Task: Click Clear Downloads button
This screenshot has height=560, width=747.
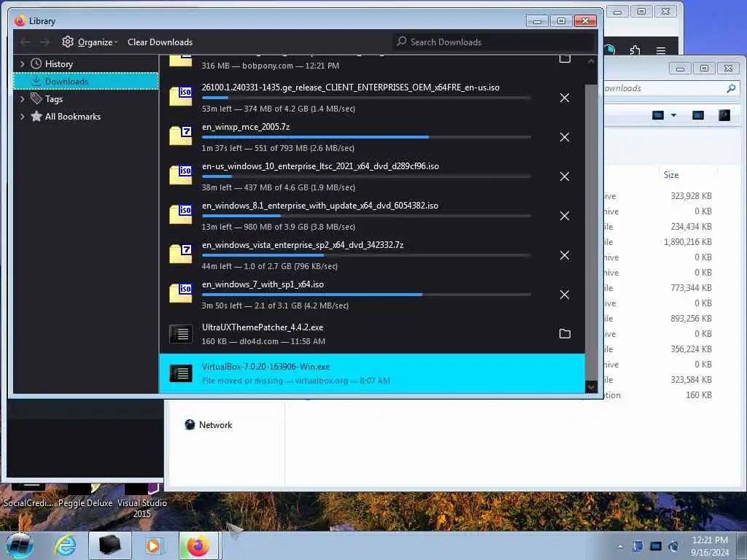Action: point(160,42)
